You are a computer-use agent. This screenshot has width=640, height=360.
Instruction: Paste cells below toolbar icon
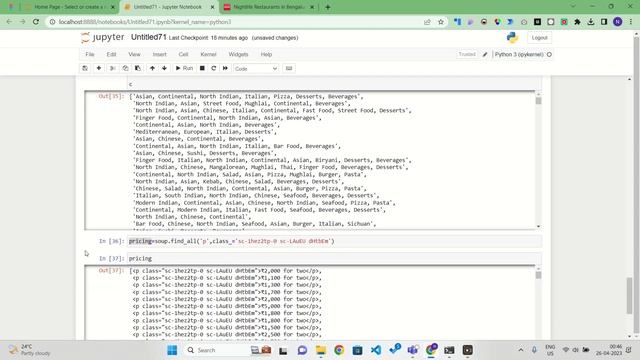pyautogui.click(x=138, y=68)
